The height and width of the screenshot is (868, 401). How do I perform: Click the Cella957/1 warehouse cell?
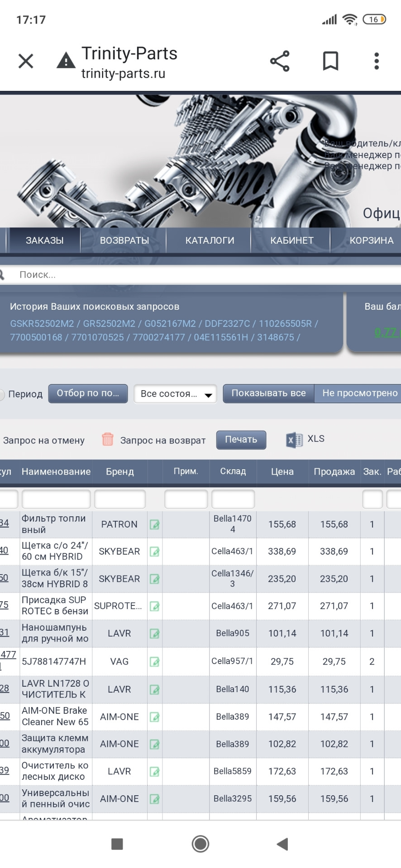pyautogui.click(x=233, y=661)
